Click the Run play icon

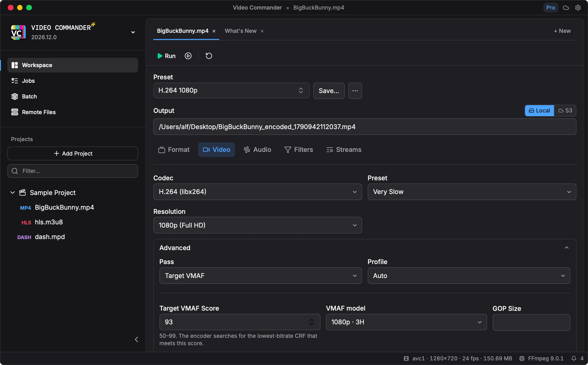coord(160,56)
